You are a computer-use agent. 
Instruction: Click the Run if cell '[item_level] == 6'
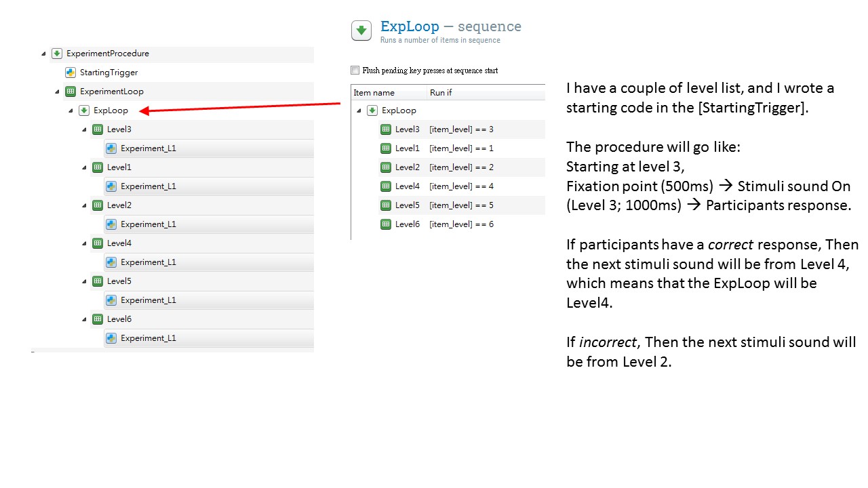point(462,224)
